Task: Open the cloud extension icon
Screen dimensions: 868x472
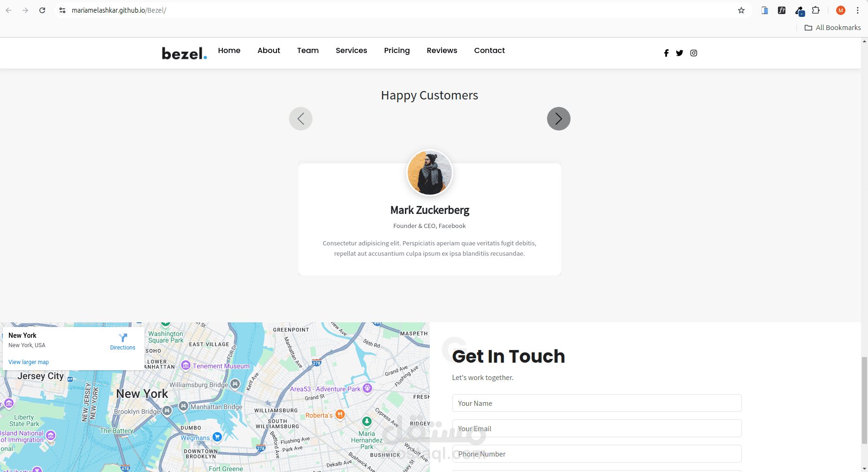Action: [799, 11]
